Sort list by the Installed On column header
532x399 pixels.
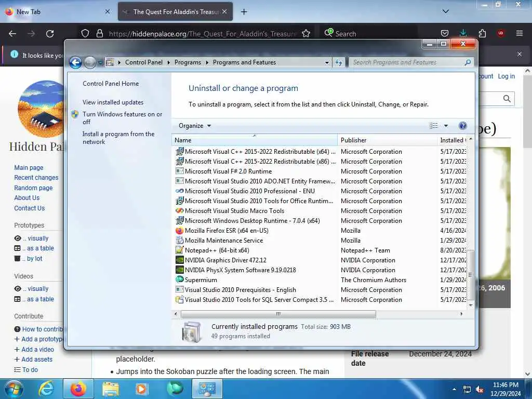coord(453,140)
